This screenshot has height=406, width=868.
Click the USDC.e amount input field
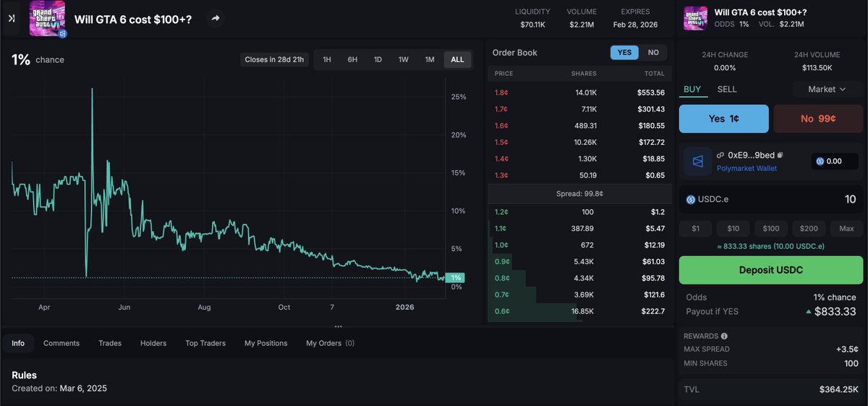tap(771, 200)
